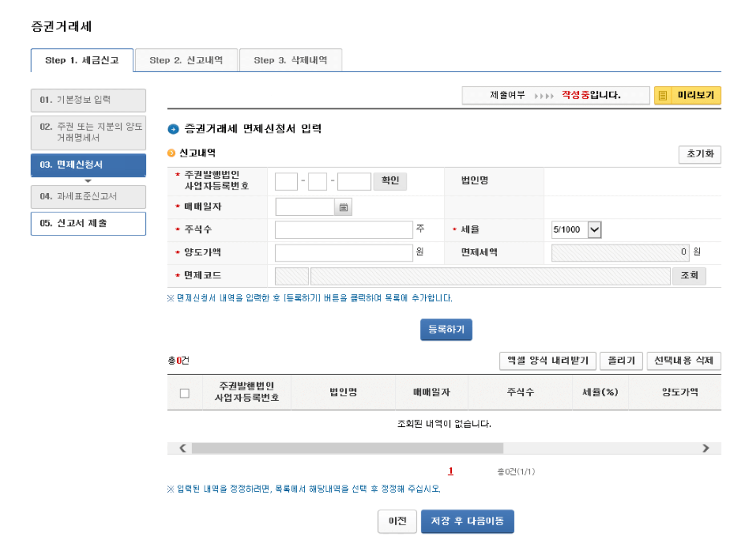756x558 pixels.
Task: Click 확인 to verify the business registration number
Action: point(390,181)
